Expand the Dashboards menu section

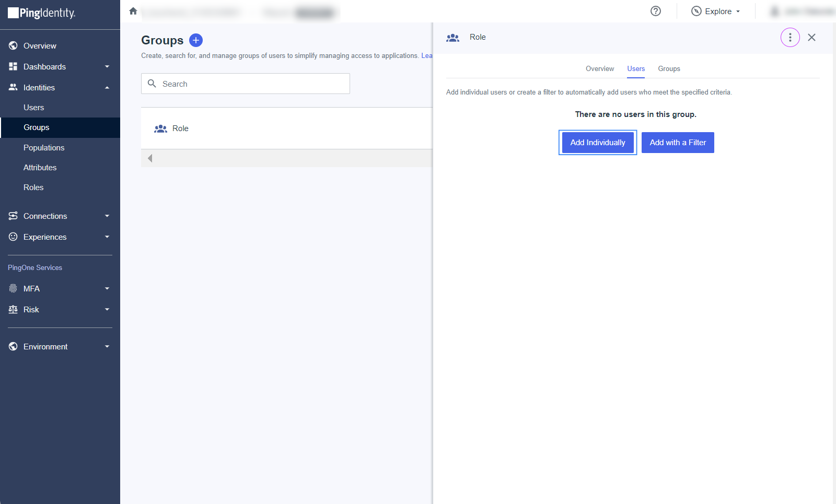pyautogui.click(x=107, y=67)
